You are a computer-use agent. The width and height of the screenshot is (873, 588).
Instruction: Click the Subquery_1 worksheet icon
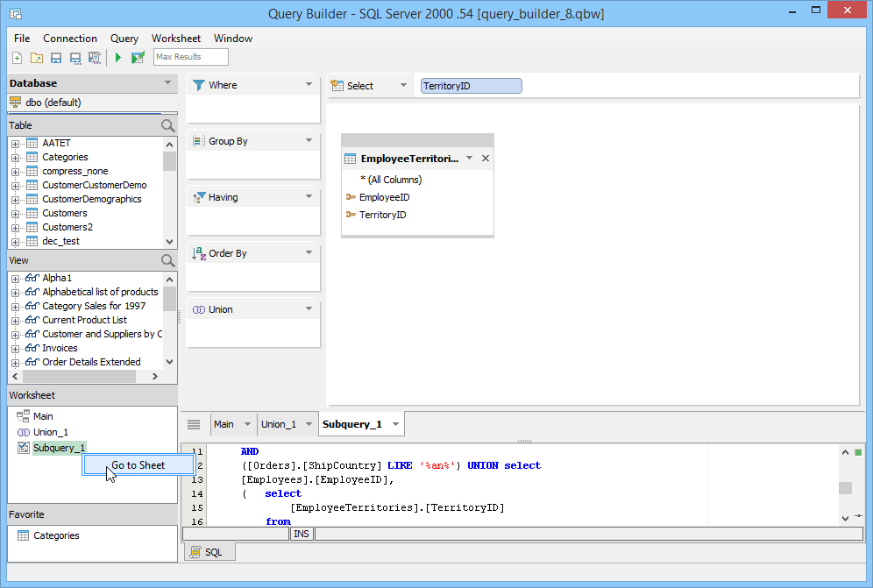point(24,448)
